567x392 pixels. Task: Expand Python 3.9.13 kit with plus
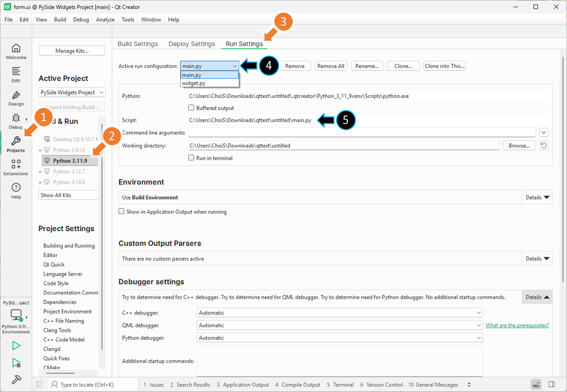pyautogui.click(x=40, y=150)
